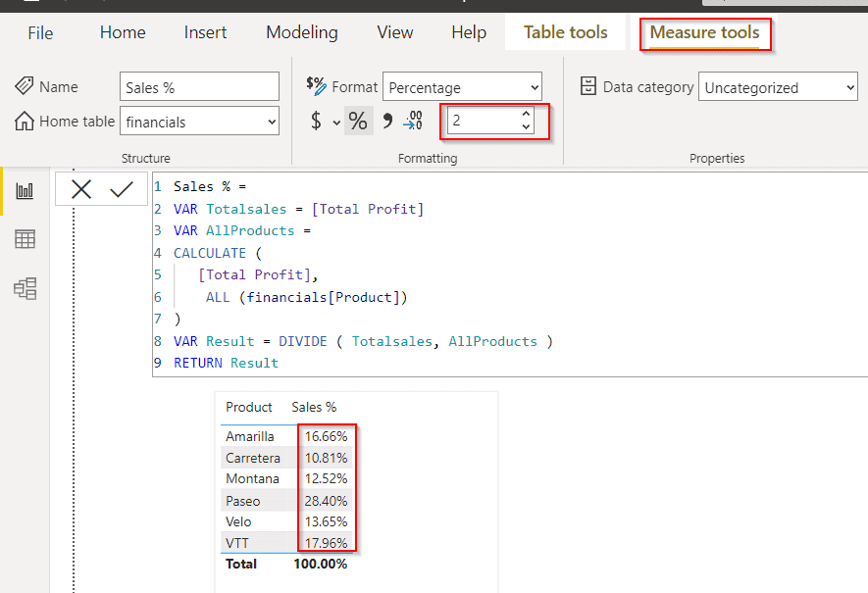
Task: Commit the formula with the checkmark icon
Action: pos(122,189)
